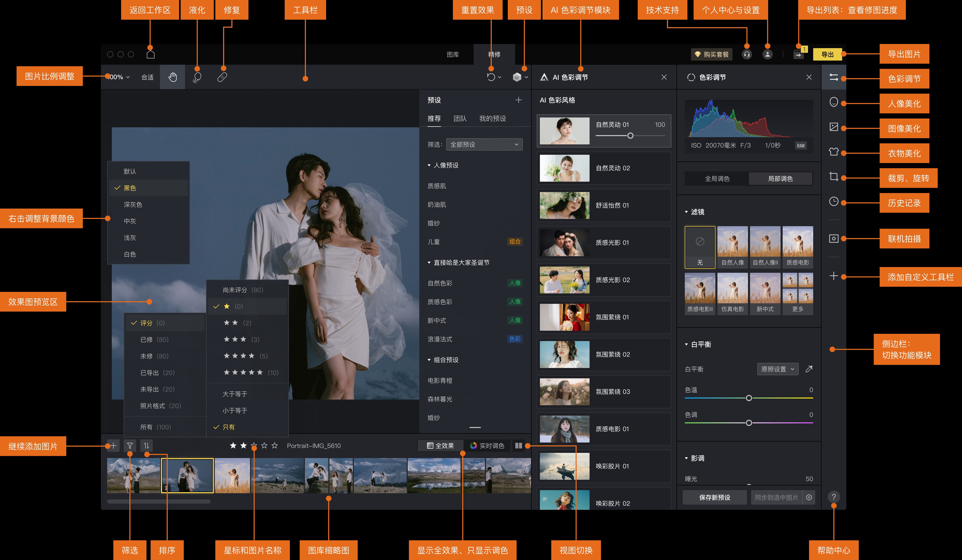Switch to the 我的预设 tab
Screen dimensions: 962x560
point(493,119)
